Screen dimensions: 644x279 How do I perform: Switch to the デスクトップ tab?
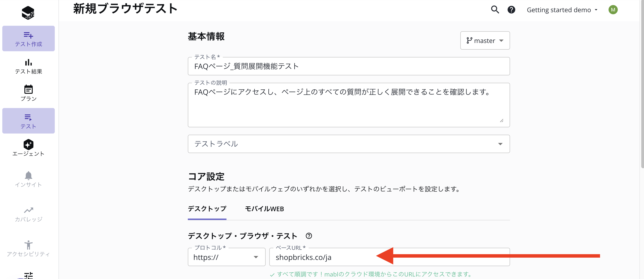(207, 209)
